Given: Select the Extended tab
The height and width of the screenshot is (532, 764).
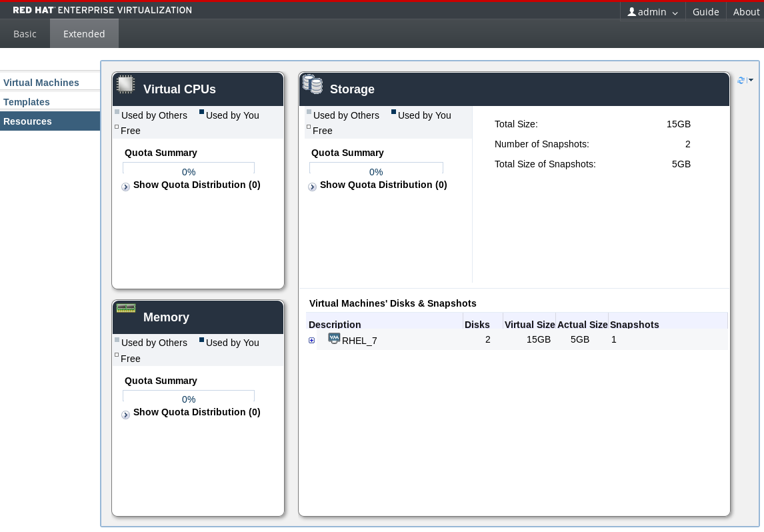Looking at the screenshot, I should coord(84,34).
